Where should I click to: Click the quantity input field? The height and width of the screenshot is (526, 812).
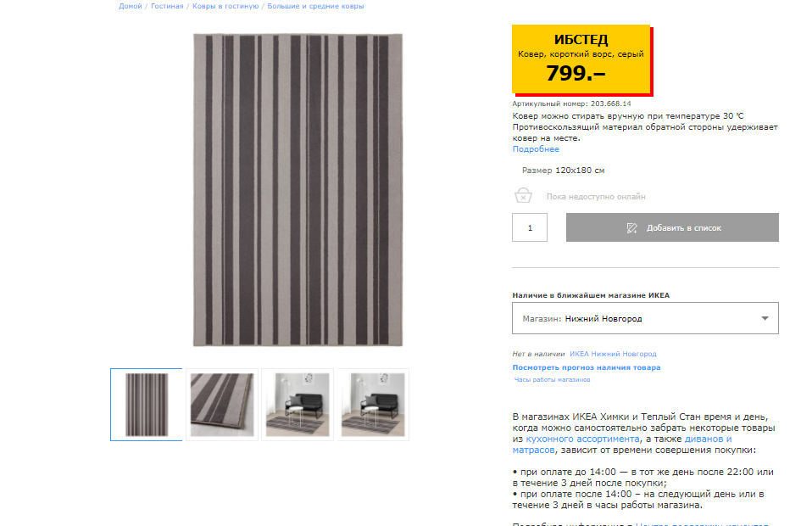click(x=530, y=227)
